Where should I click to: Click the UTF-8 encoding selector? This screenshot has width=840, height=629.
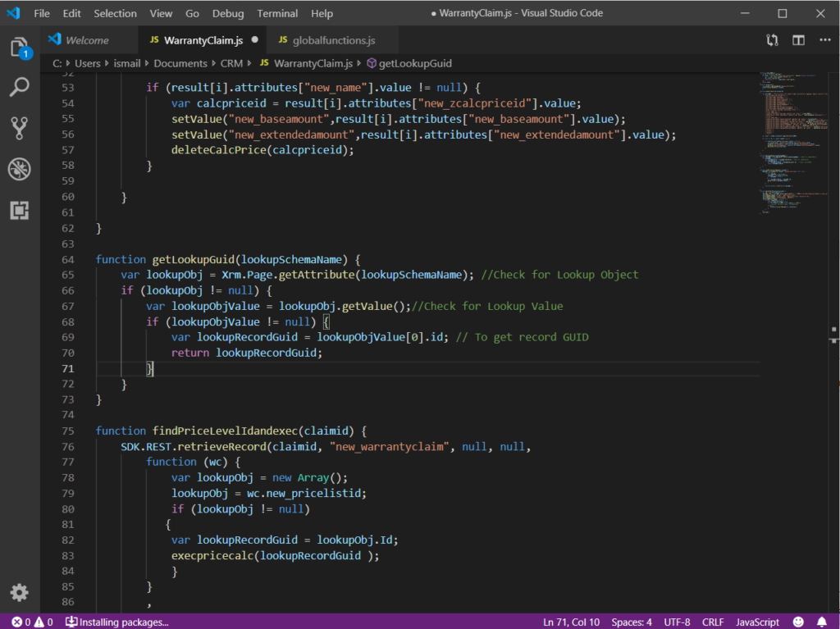[677, 622]
